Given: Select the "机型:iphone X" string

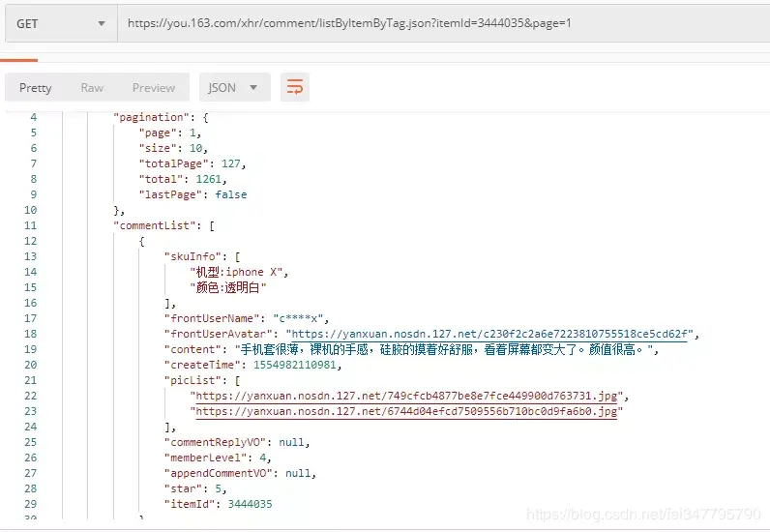Looking at the screenshot, I should [236, 272].
